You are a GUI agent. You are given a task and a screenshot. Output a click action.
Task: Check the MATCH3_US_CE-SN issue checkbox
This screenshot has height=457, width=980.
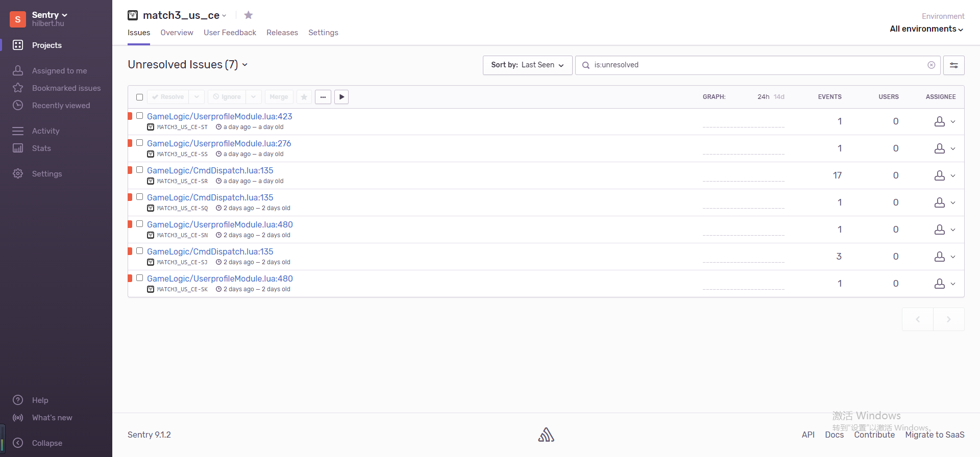[139, 224]
